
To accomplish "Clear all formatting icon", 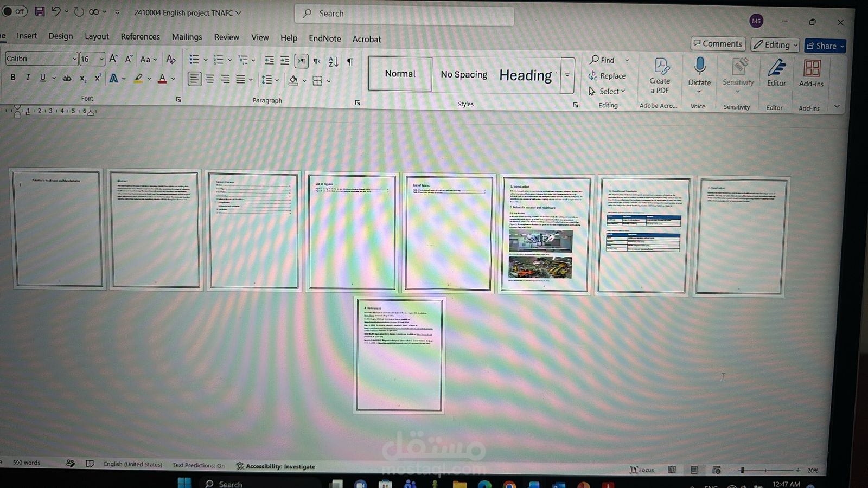I will point(171,59).
